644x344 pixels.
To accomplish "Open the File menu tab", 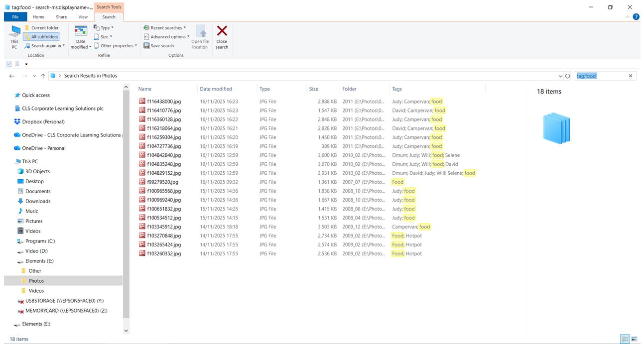I will (x=15, y=17).
